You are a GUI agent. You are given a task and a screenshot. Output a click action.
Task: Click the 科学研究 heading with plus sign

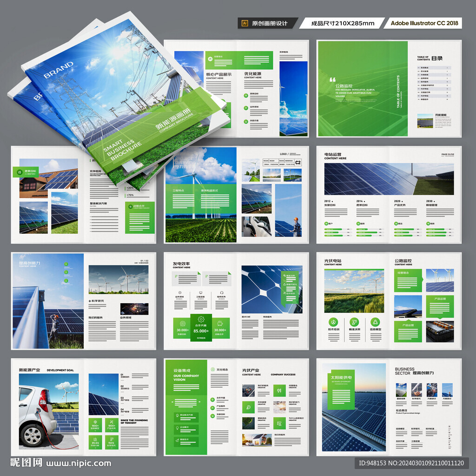[96, 301]
